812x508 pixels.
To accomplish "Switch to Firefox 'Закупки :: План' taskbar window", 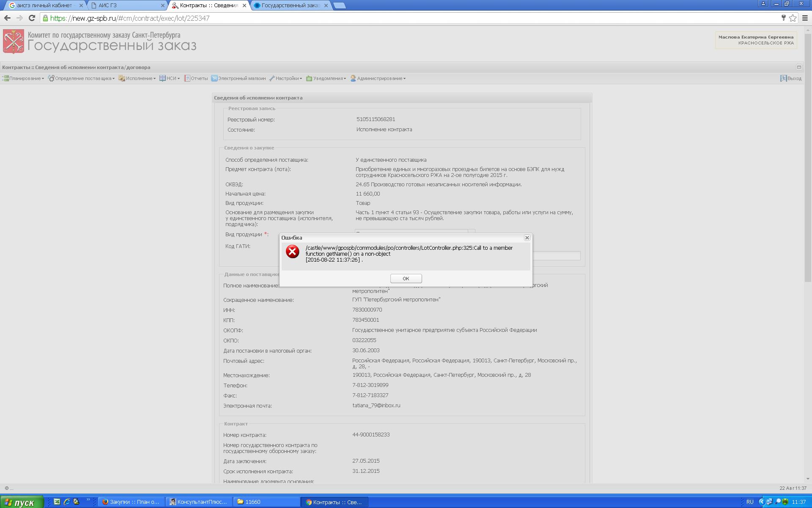I will click(131, 502).
